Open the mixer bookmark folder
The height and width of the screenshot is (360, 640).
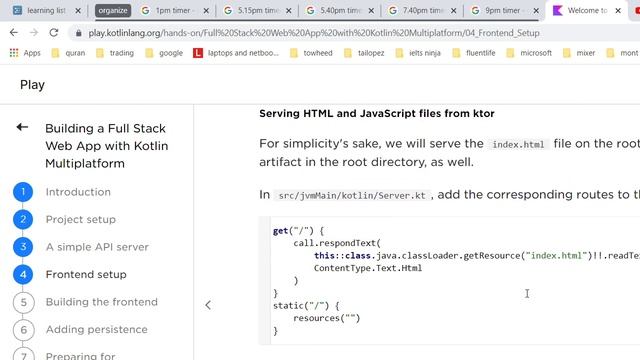pyautogui.click(x=579, y=53)
